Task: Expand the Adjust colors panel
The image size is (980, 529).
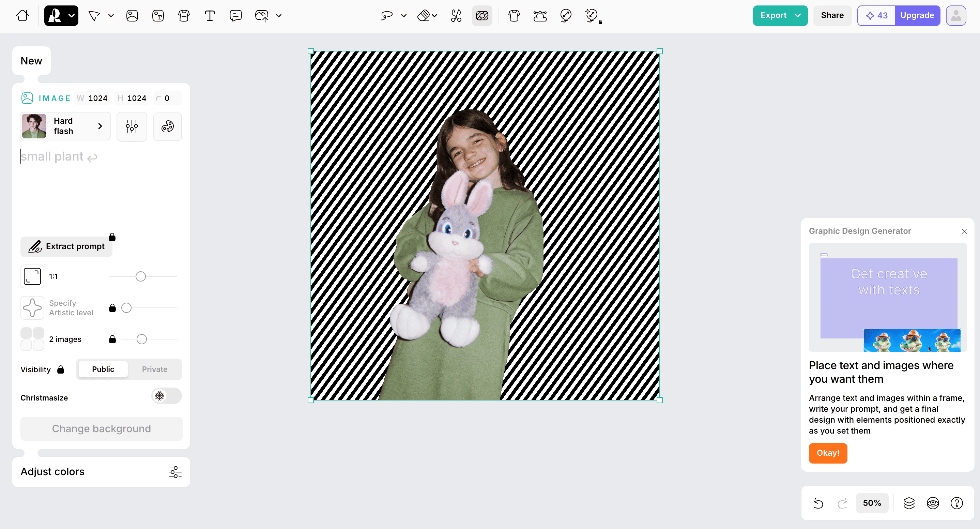Action: point(101,472)
